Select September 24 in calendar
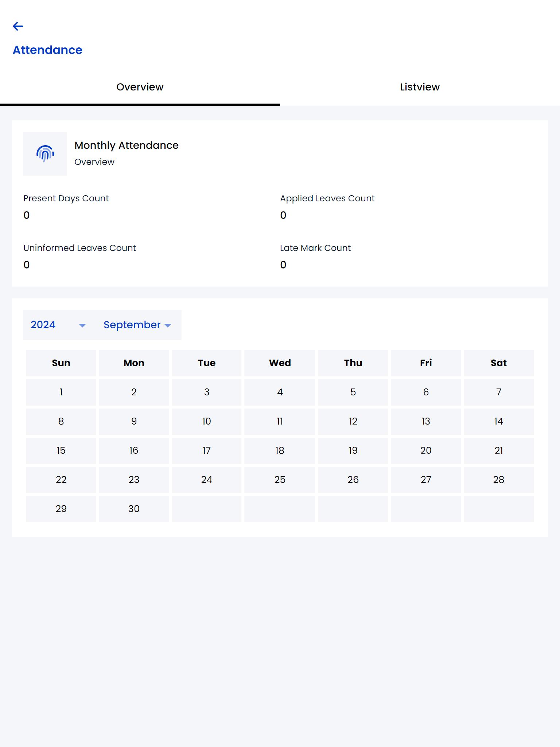This screenshot has width=560, height=747. tap(207, 480)
